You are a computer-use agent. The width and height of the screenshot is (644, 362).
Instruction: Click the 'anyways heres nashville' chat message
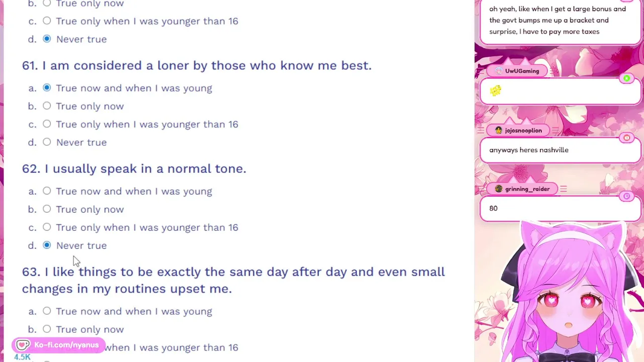tap(529, 150)
